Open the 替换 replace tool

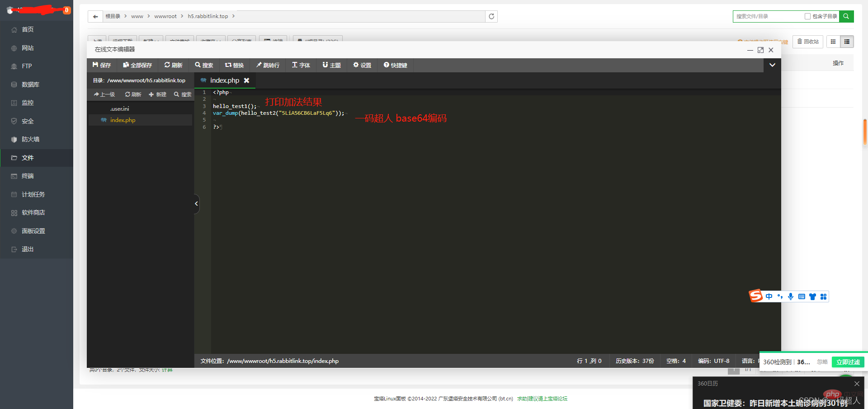(x=235, y=65)
